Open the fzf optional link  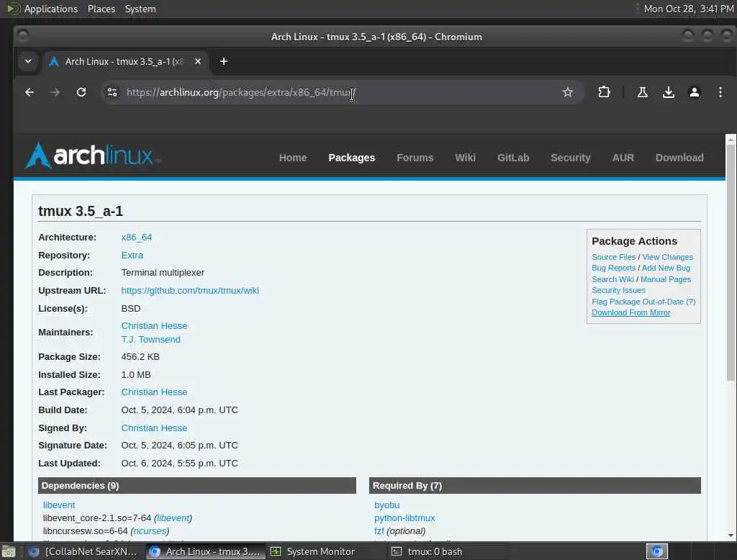click(x=379, y=530)
